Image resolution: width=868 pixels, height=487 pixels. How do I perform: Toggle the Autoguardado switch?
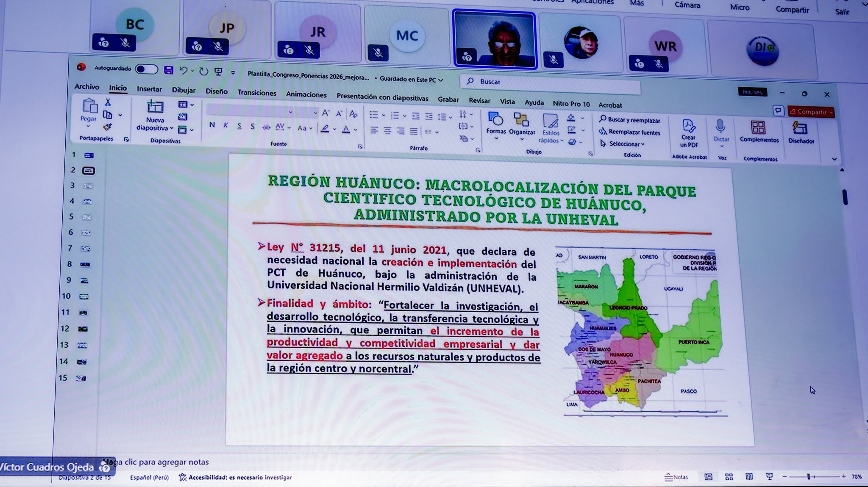pos(146,69)
